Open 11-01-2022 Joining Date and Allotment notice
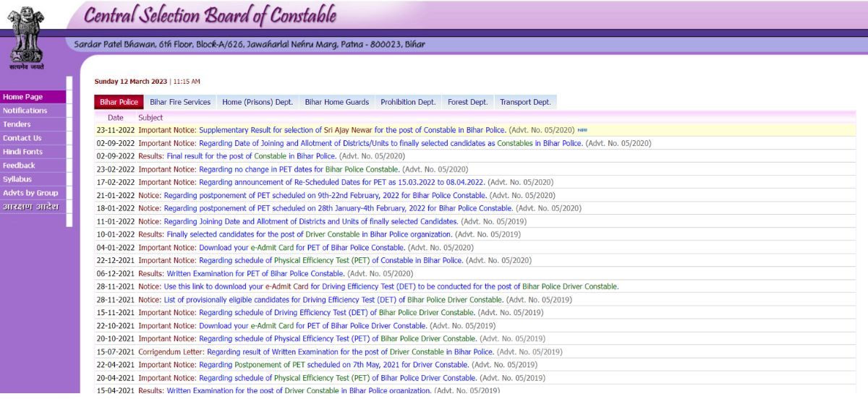This screenshot has width=868, height=399. point(311,221)
